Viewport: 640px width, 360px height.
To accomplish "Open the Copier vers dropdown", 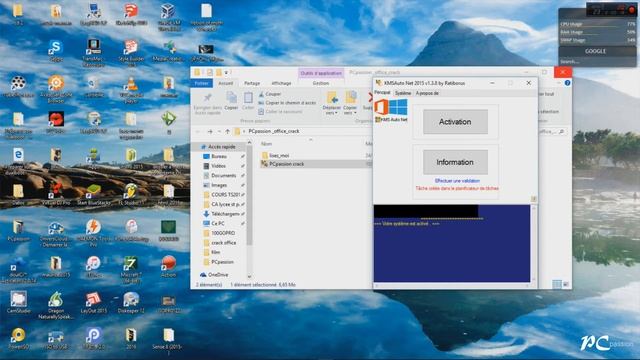I will pos(350,103).
